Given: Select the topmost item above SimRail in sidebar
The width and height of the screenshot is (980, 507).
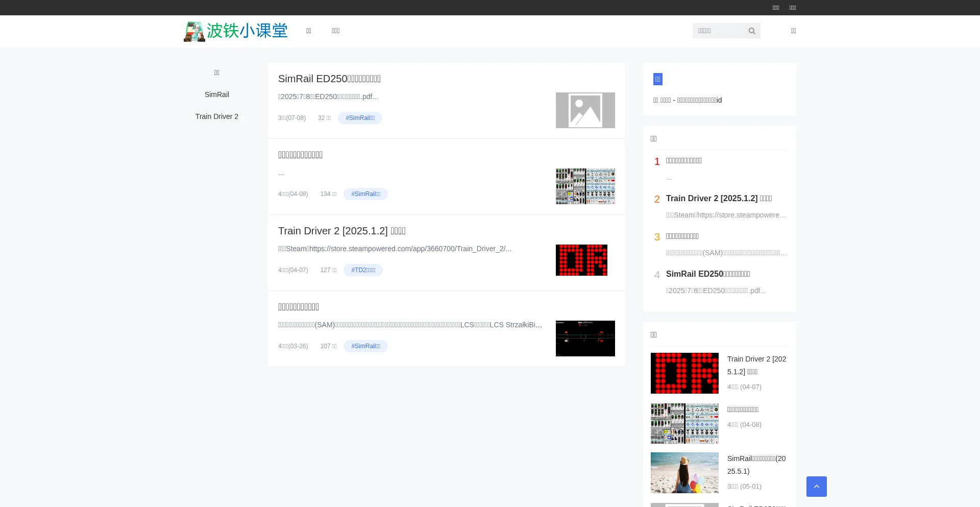Looking at the screenshot, I should 217,73.
